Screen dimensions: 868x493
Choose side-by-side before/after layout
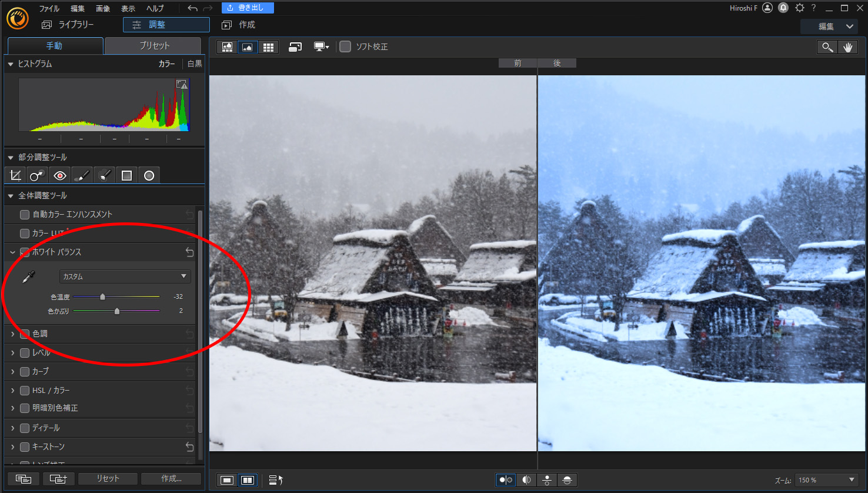(x=506, y=480)
